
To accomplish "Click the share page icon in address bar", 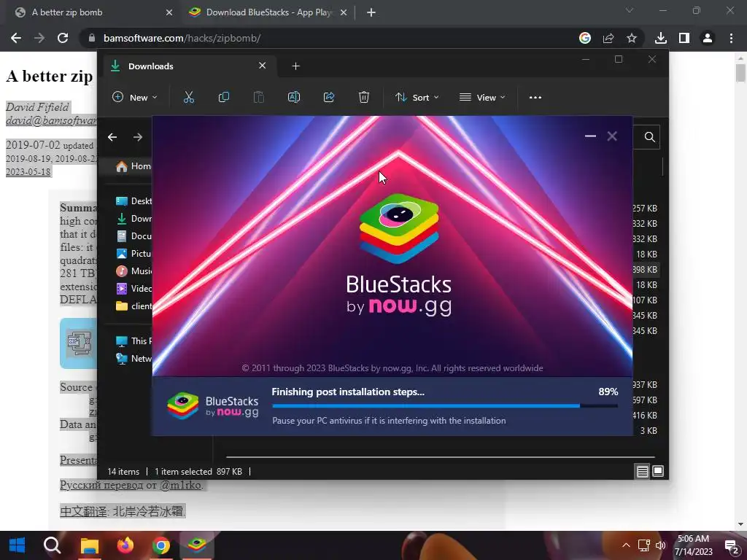I will point(608,38).
